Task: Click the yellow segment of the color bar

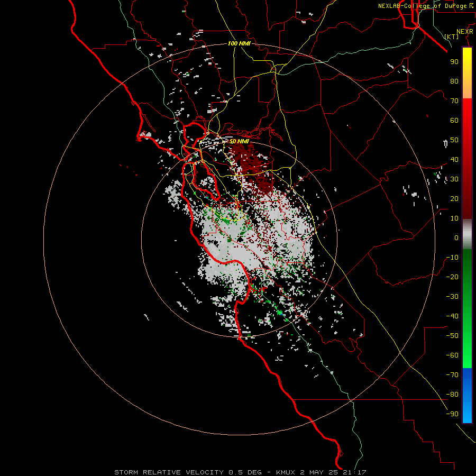Action: 467,73
